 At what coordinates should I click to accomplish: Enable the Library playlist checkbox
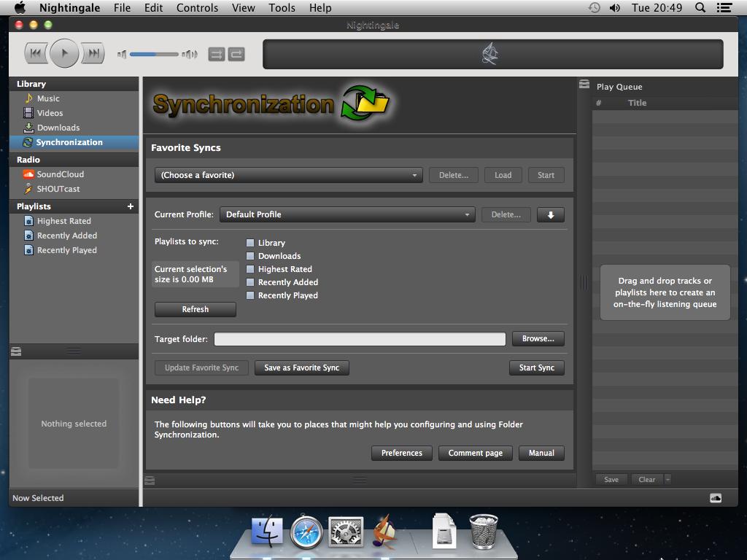(250, 243)
